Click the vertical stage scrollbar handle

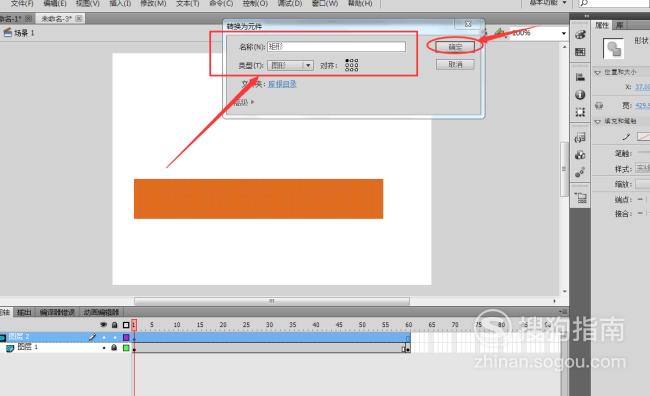[x=564, y=169]
